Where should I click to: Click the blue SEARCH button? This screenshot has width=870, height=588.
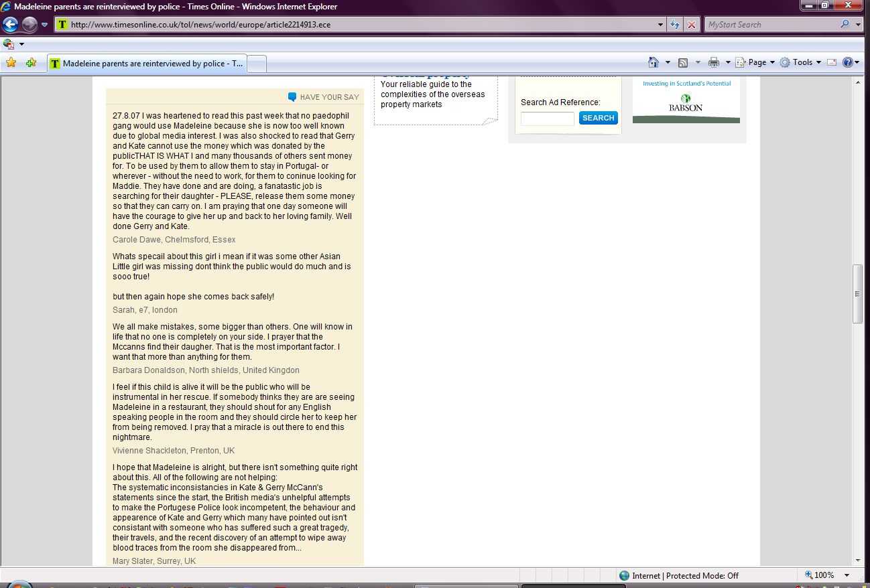[598, 118]
